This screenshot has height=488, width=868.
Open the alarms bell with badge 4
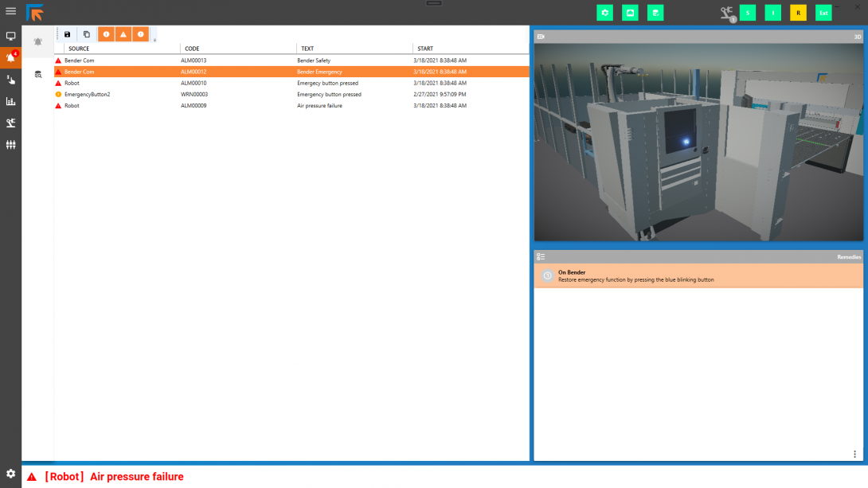point(10,57)
